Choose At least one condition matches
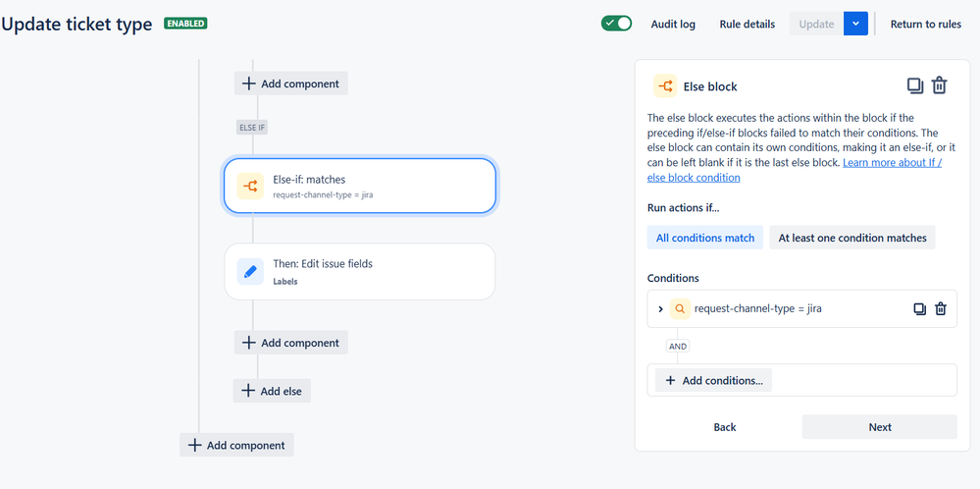Screen dimensions: 980x489 pos(851,238)
